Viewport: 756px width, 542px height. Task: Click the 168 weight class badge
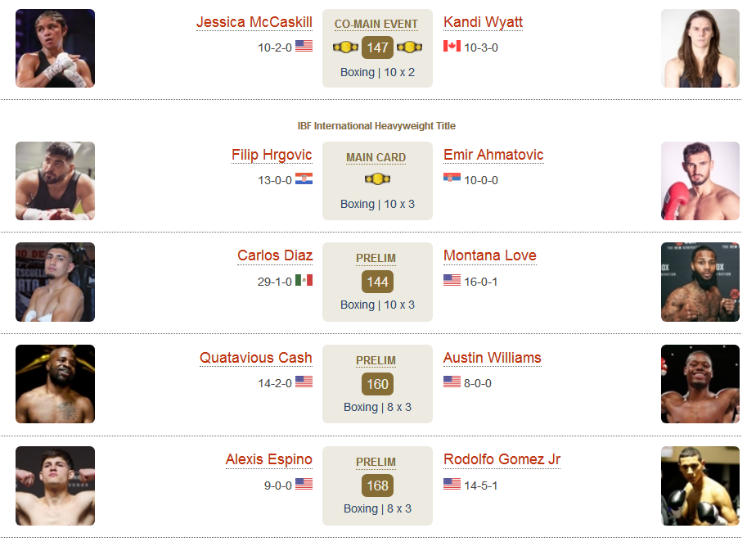(377, 486)
